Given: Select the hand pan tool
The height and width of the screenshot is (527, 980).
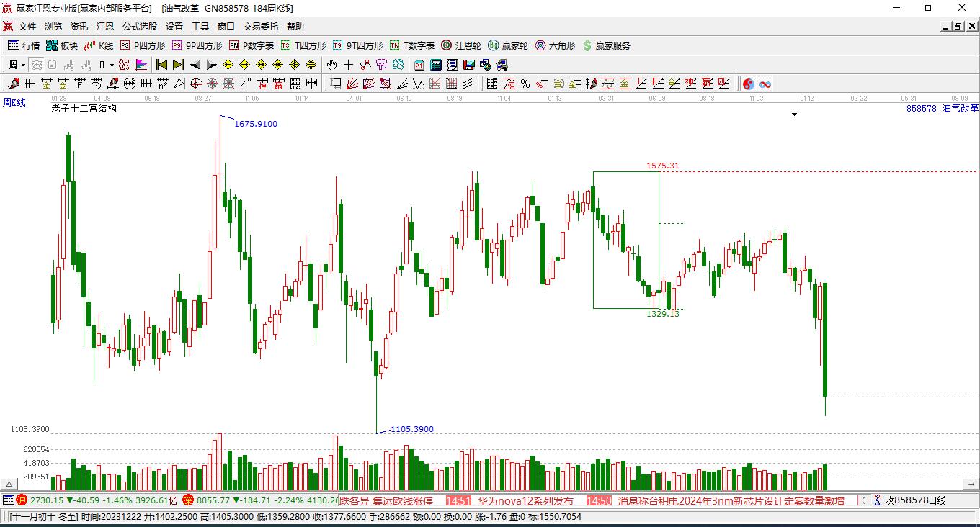Looking at the screenshot, I should coord(331,65).
